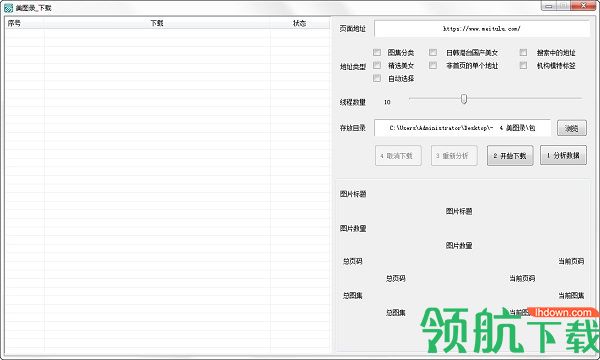Click the 4 取消下载 button
Viewport: 600px width, 360px height.
click(398, 156)
